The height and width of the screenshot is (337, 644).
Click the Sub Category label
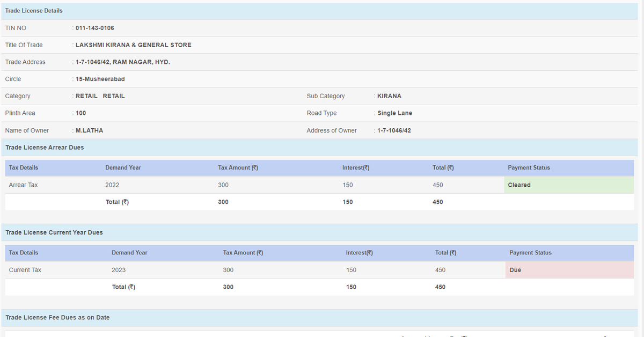[326, 96]
